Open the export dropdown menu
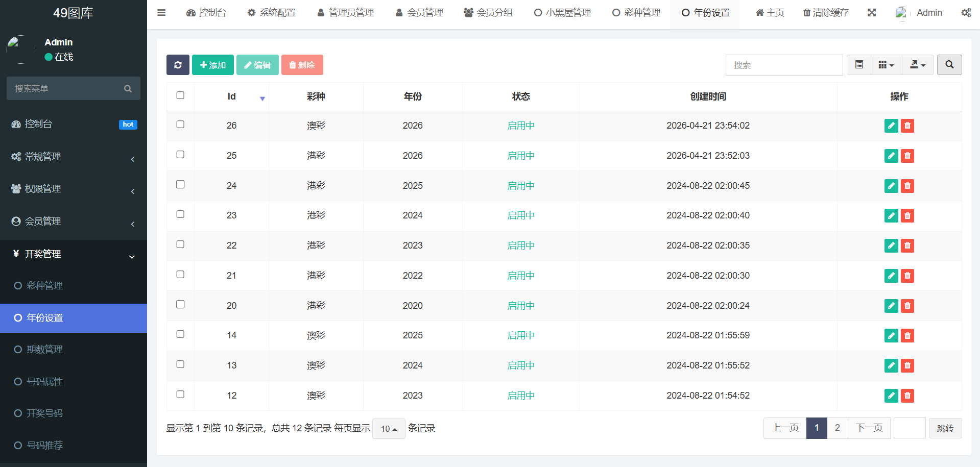The image size is (980, 467). 918,65
